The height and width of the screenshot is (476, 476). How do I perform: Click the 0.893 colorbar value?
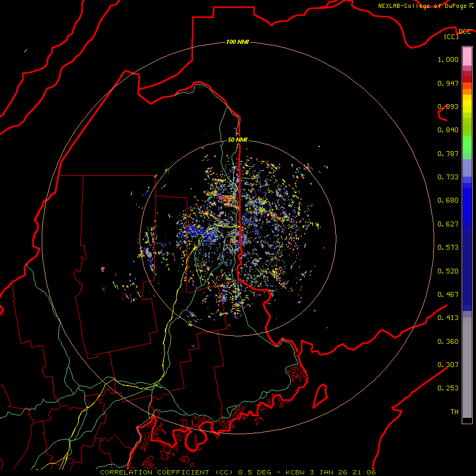click(x=448, y=106)
